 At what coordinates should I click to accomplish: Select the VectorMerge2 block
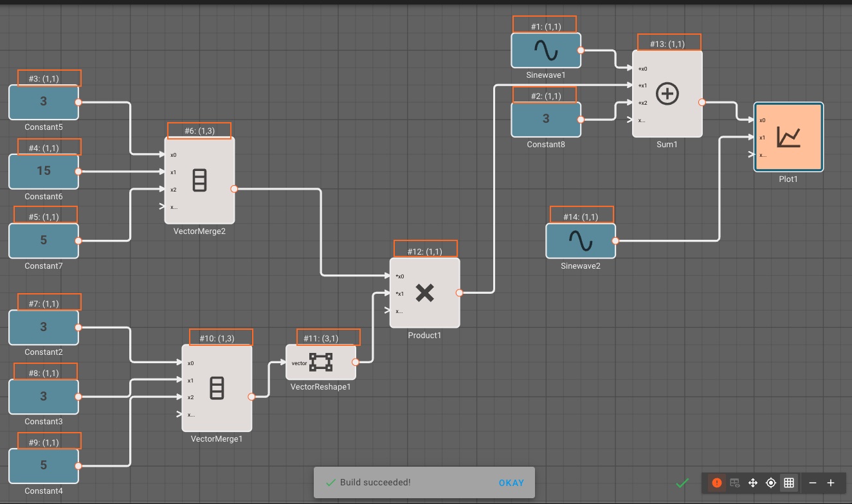coord(199,180)
